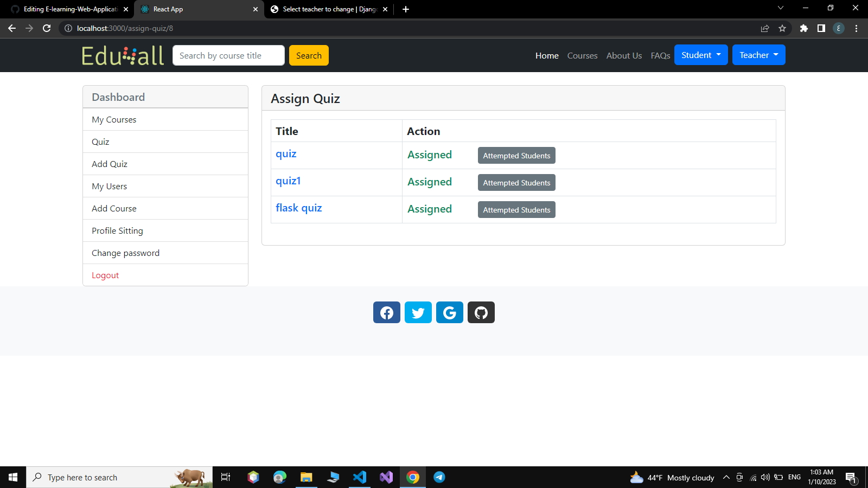
Task: Open Telegram from the taskbar
Action: click(439, 477)
